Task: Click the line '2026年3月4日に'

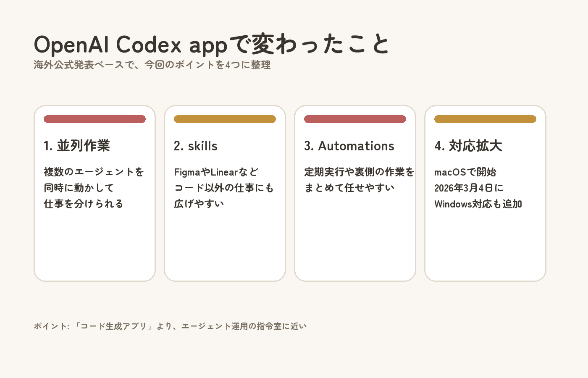Action: (x=469, y=188)
